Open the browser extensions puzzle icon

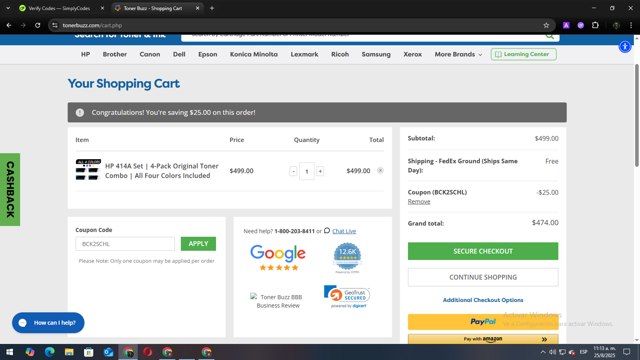coord(595,25)
